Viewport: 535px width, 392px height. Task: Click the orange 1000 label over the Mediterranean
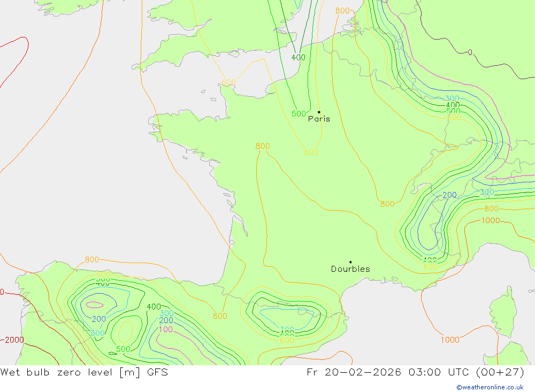(450, 340)
